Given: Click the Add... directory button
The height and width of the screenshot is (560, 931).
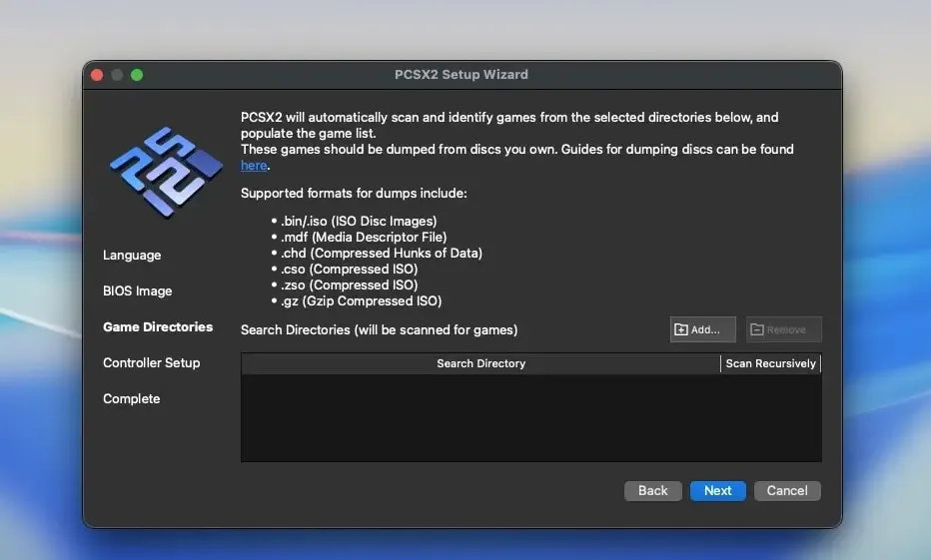Looking at the screenshot, I should 702,329.
